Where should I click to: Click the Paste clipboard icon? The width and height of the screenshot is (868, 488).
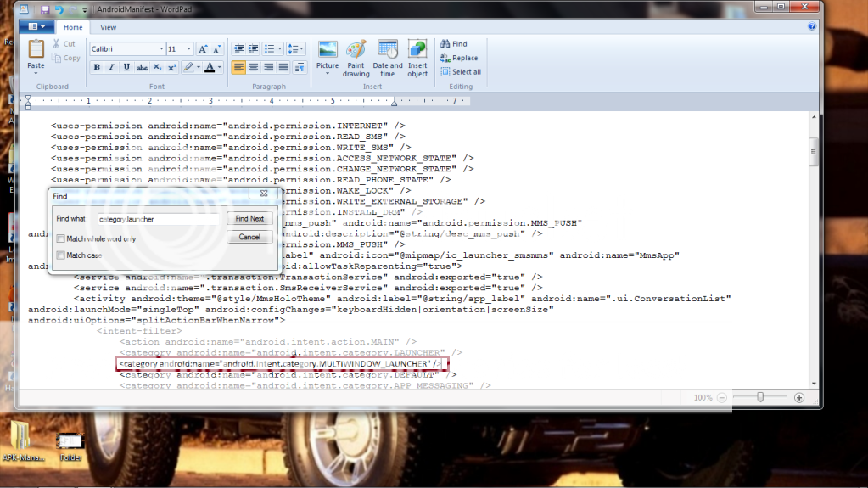pos(36,48)
